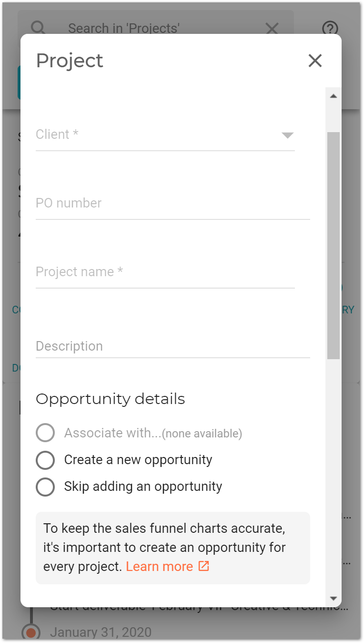Click the January 31, 2020 timeline marker
The width and height of the screenshot is (364, 643).
(x=31, y=633)
